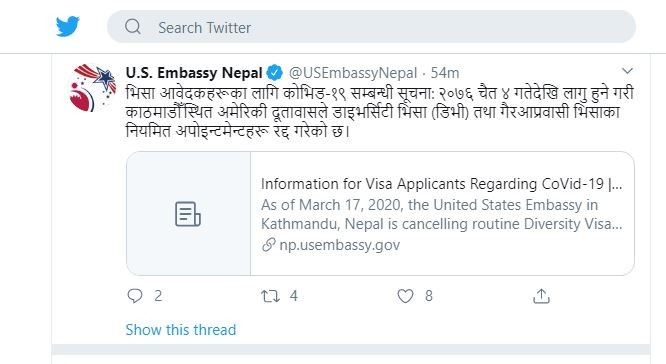The image size is (666, 364).
Task: Open the share tweet icon
Action: (541, 296)
